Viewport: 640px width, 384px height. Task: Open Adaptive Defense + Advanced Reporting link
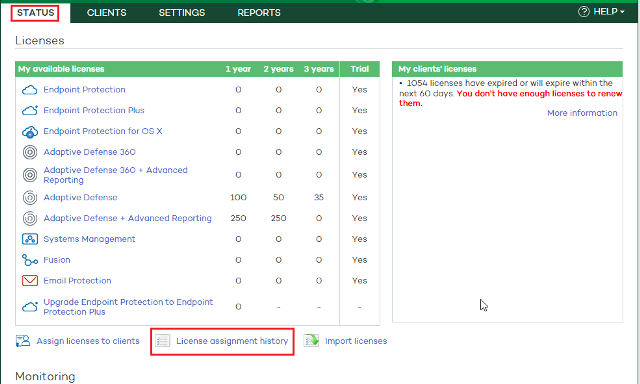[127, 218]
